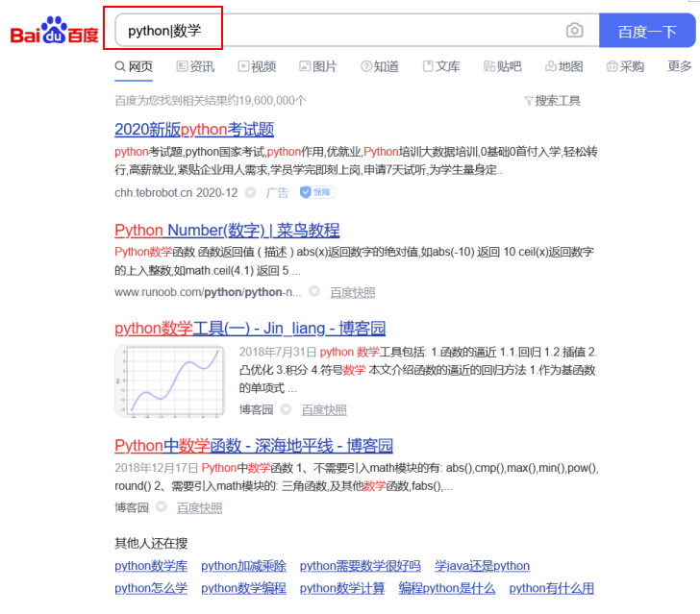Open Python Number(数字) 菜鸟教程 result
This screenshot has height=614, width=700.
(x=227, y=231)
